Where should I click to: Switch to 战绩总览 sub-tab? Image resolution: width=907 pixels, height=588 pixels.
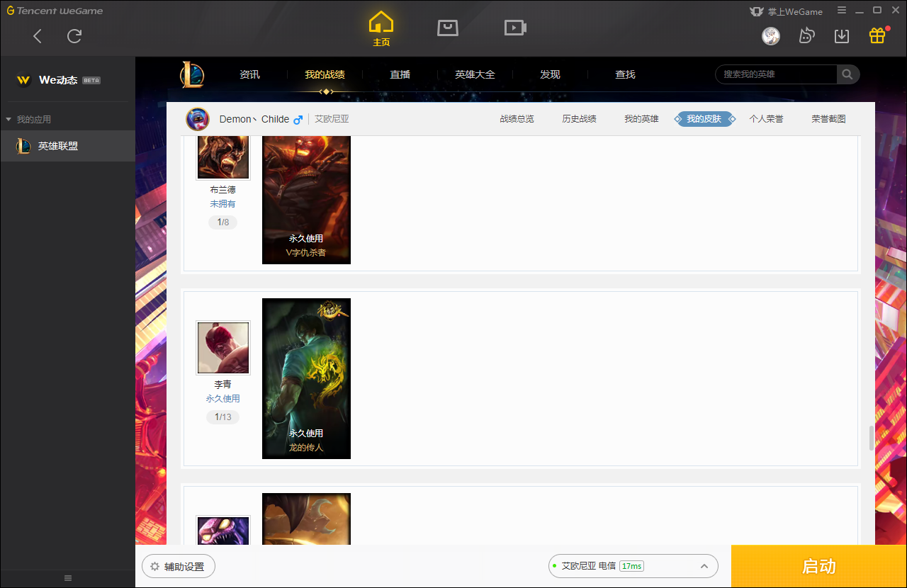517,119
